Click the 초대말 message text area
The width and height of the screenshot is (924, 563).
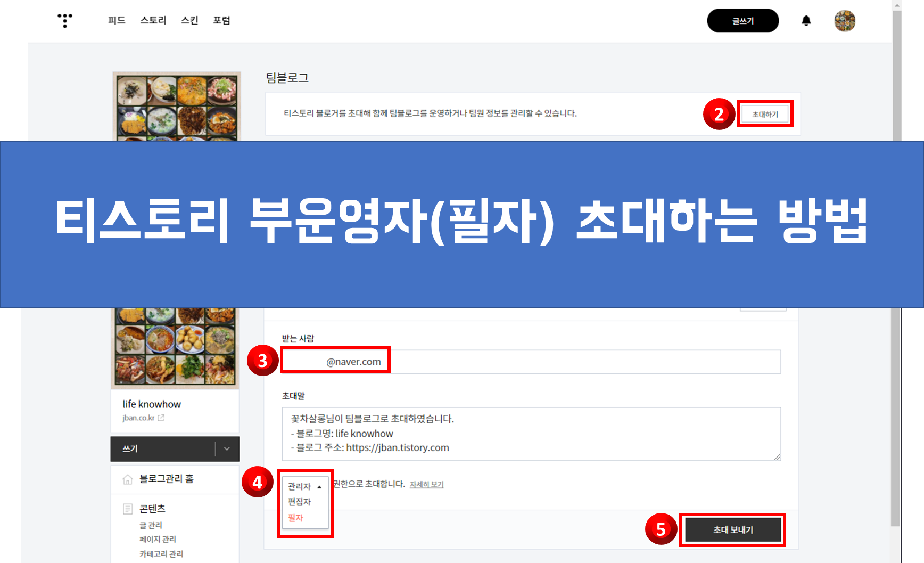(531, 434)
